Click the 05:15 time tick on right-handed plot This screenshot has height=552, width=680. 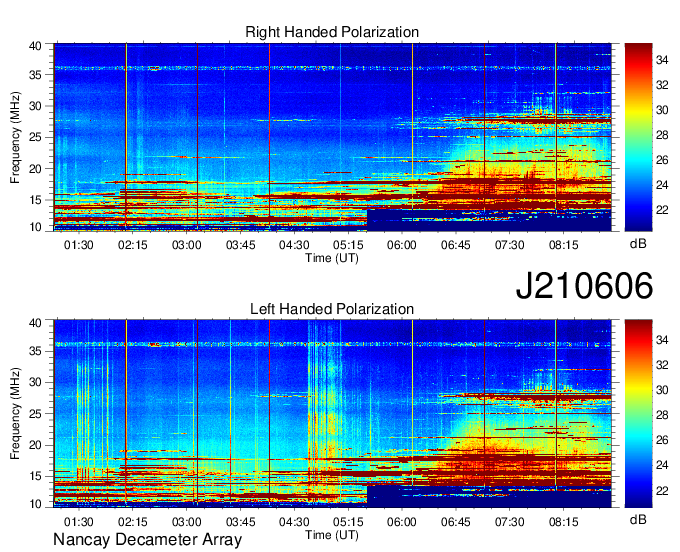point(348,245)
